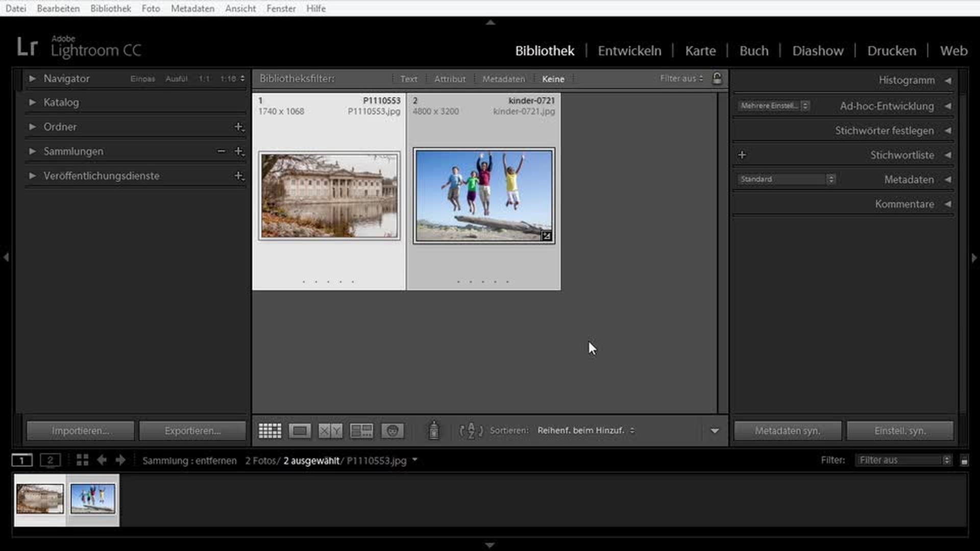This screenshot has height=551, width=980.
Task: Switch to the Entwickeln module
Action: (629, 51)
